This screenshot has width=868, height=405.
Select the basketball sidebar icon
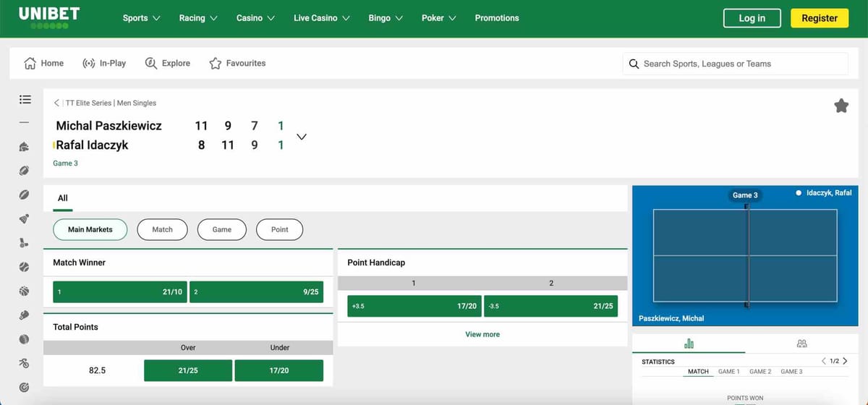pyautogui.click(x=25, y=291)
